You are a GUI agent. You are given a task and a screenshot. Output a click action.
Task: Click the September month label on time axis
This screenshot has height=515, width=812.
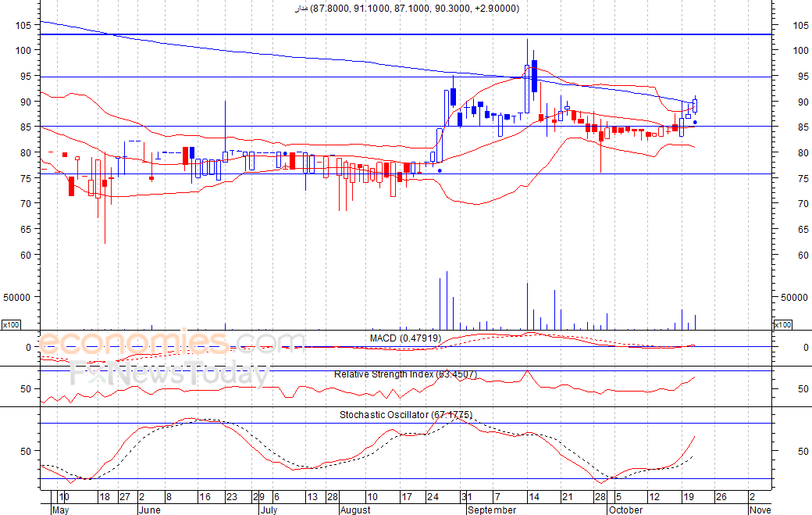pyautogui.click(x=491, y=510)
